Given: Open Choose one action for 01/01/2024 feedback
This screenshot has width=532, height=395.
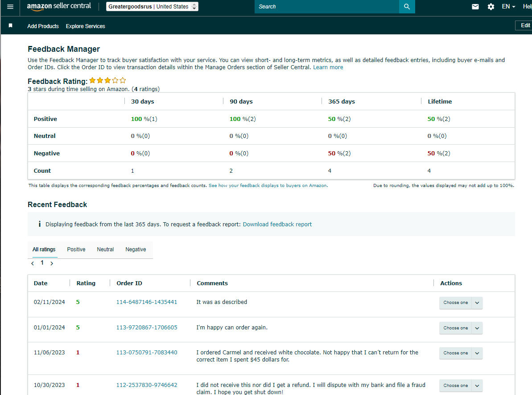Looking at the screenshot, I should click(461, 328).
